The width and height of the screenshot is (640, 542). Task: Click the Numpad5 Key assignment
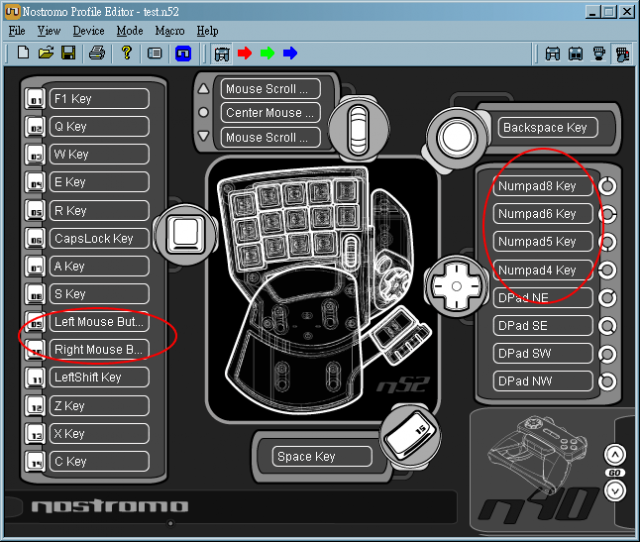pyautogui.click(x=543, y=242)
